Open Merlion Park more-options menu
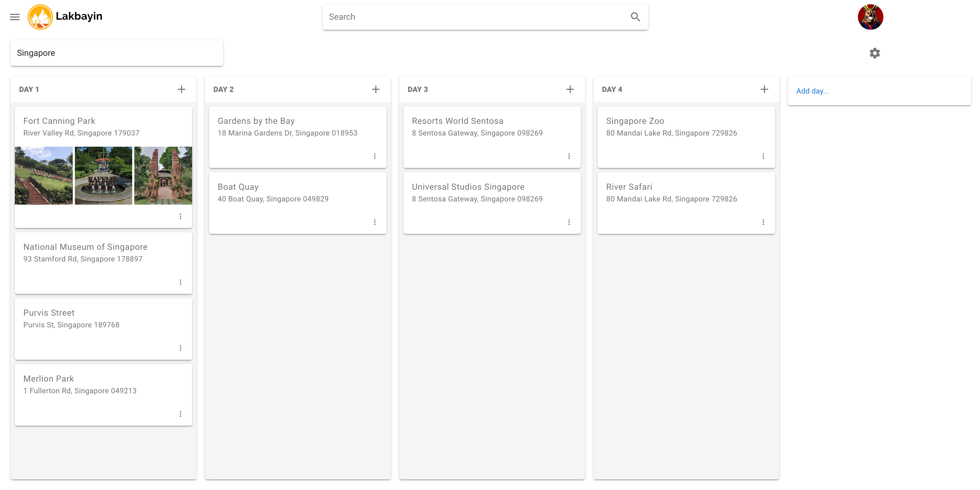The width and height of the screenshot is (980, 490). (x=180, y=414)
